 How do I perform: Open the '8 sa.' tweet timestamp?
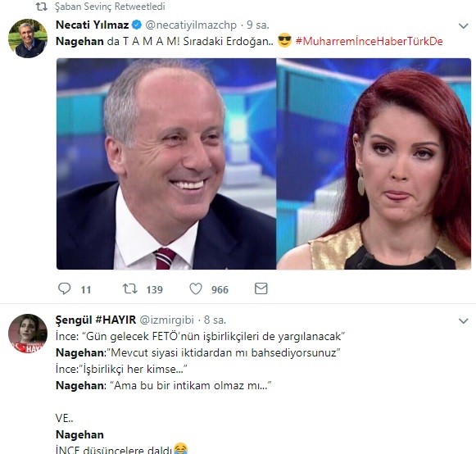[x=215, y=320]
